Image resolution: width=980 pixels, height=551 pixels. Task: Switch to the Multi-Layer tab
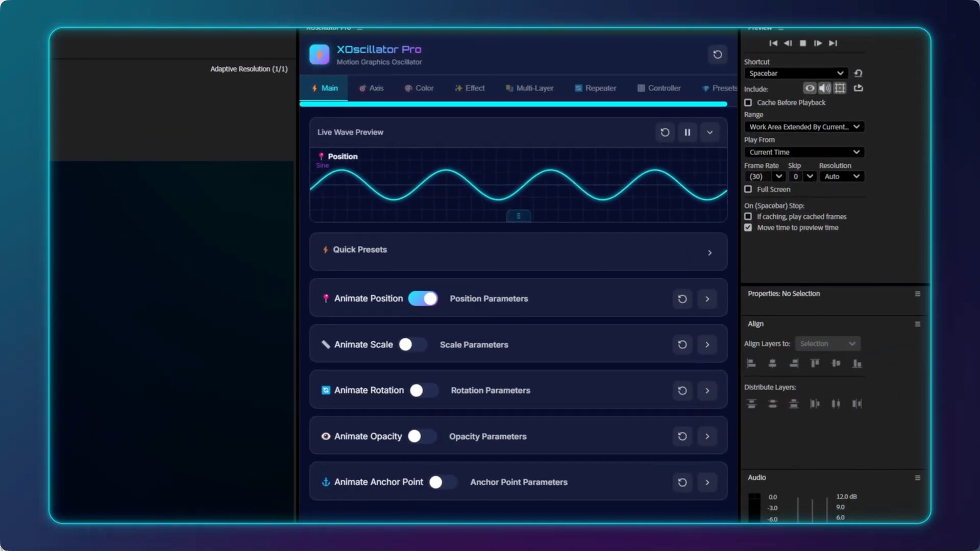(x=529, y=88)
